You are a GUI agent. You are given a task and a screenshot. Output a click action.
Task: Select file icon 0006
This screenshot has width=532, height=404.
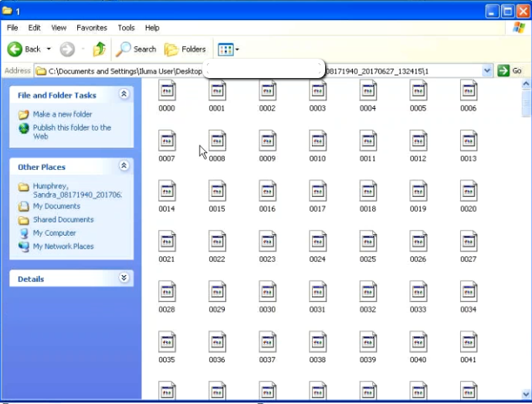469,90
